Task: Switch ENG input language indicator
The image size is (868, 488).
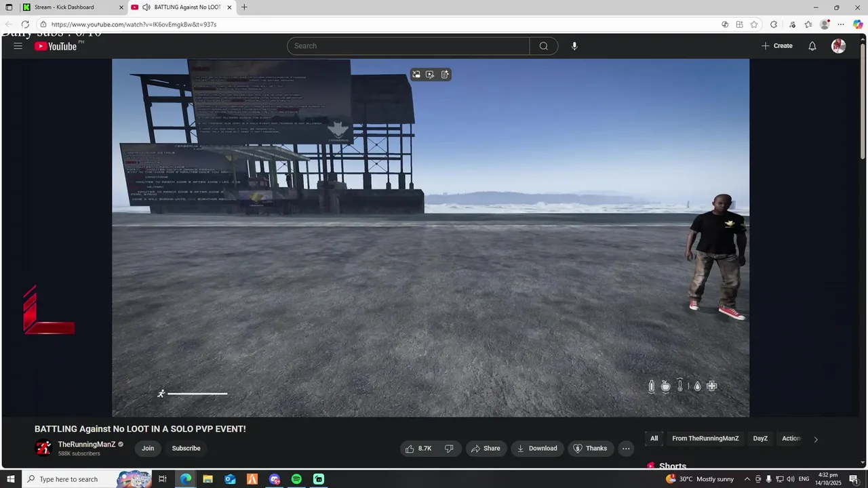Action: [x=804, y=479]
